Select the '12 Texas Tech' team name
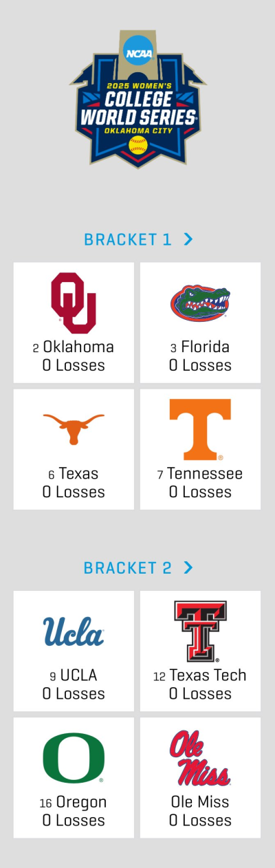Image resolution: width=275 pixels, height=868 pixels. pyautogui.click(x=200, y=675)
